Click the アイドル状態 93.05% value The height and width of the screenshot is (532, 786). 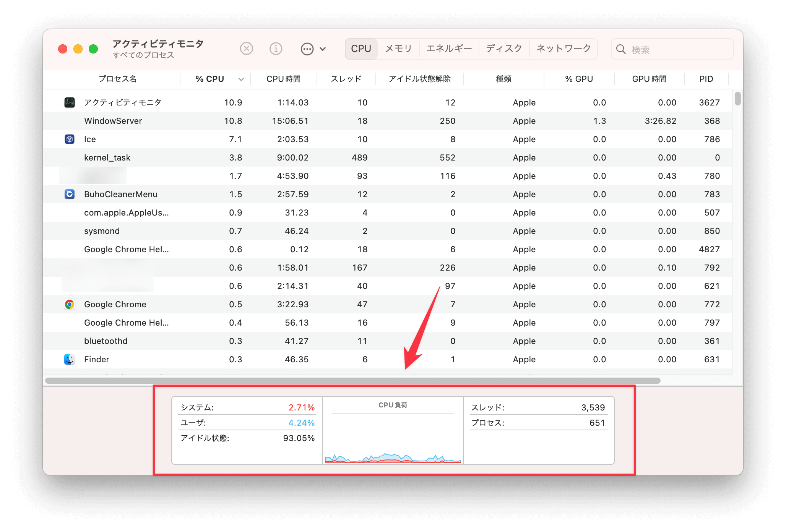[x=299, y=438]
